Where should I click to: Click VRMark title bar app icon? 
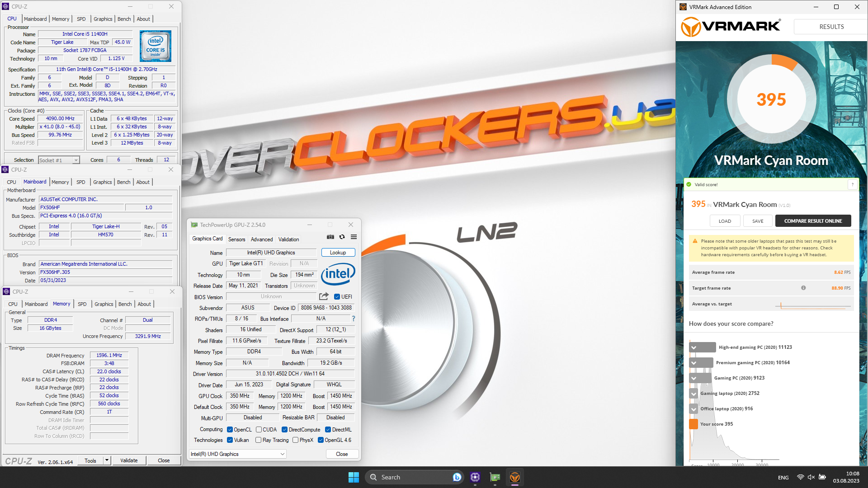point(683,7)
